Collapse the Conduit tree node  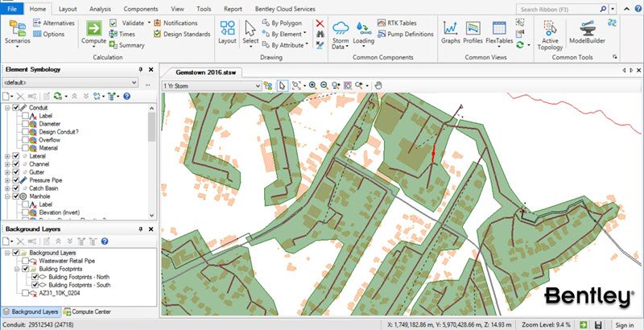[x=7, y=108]
